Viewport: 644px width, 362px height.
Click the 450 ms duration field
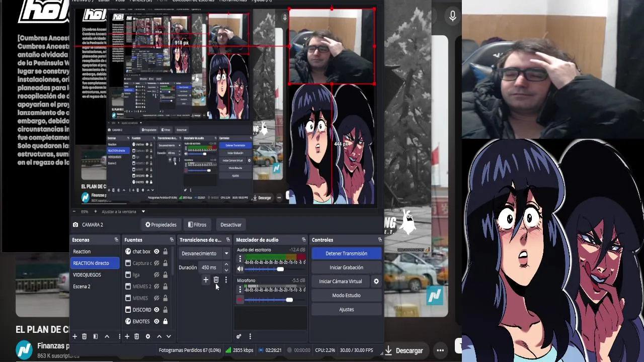(211, 267)
